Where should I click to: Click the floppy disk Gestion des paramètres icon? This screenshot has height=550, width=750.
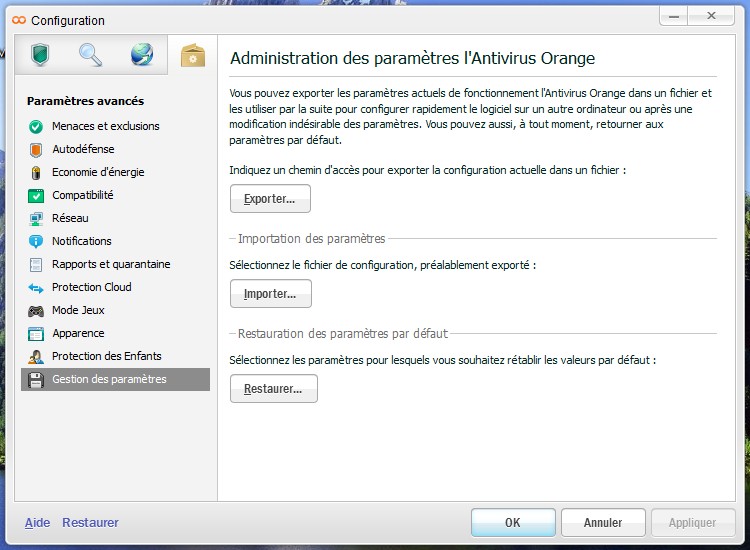pos(36,380)
